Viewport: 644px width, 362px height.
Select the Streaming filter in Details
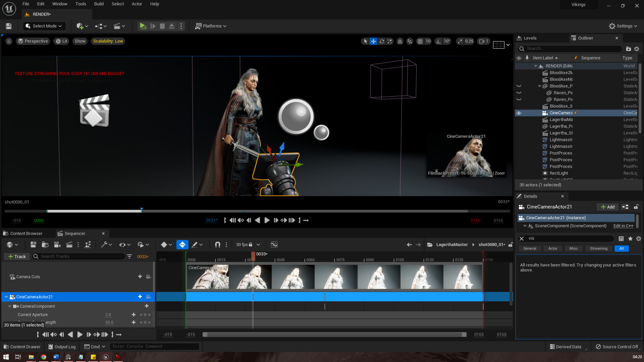click(599, 249)
